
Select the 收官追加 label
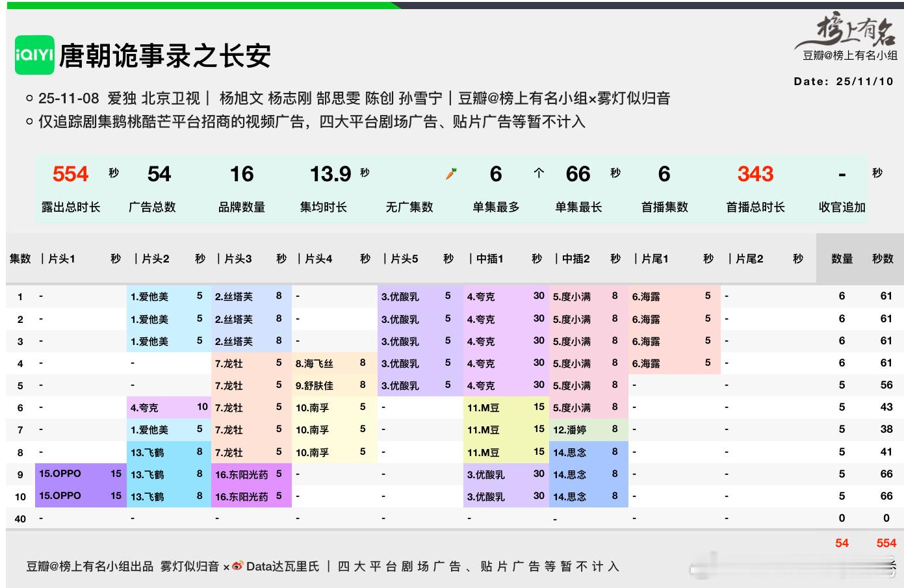tap(842, 207)
